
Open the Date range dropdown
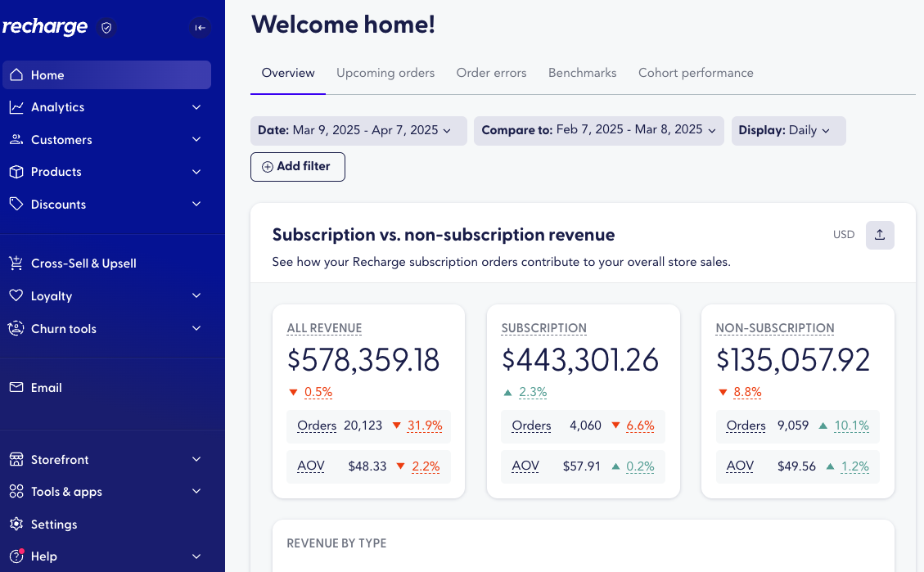[x=358, y=130]
